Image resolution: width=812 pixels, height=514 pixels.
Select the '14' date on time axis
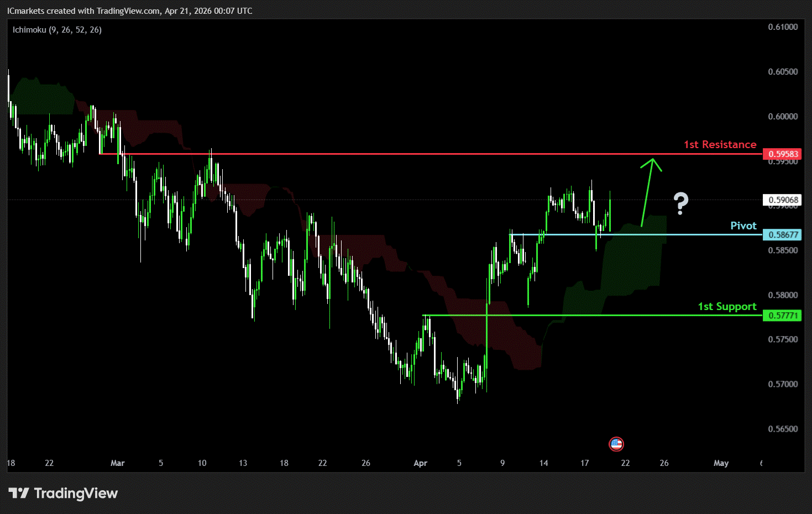click(543, 463)
